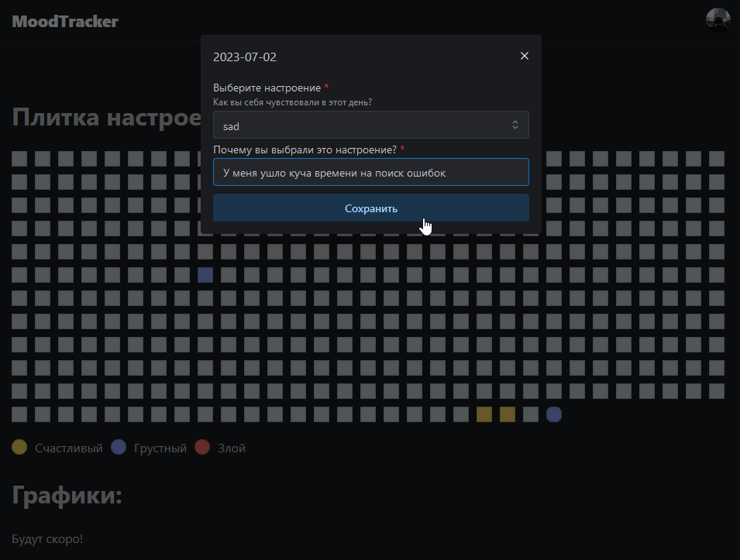Click the red Злой legend circle
This screenshot has width=740, height=560.
202,447
